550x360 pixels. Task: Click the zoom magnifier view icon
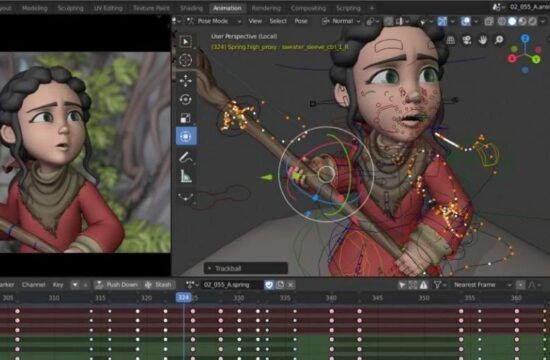[x=499, y=40]
